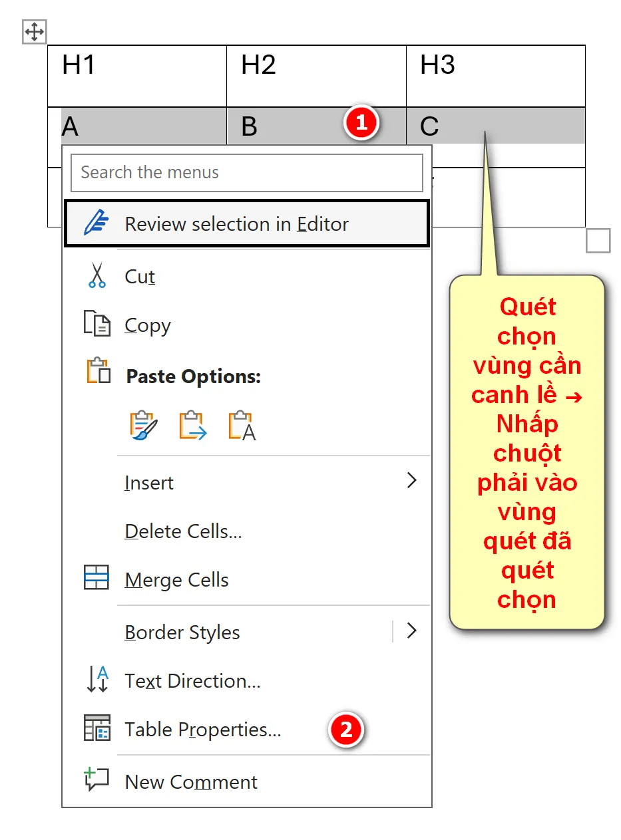Open Table Properties… menu entry
Viewport: 621px width, 840px height.
pyautogui.click(x=203, y=730)
